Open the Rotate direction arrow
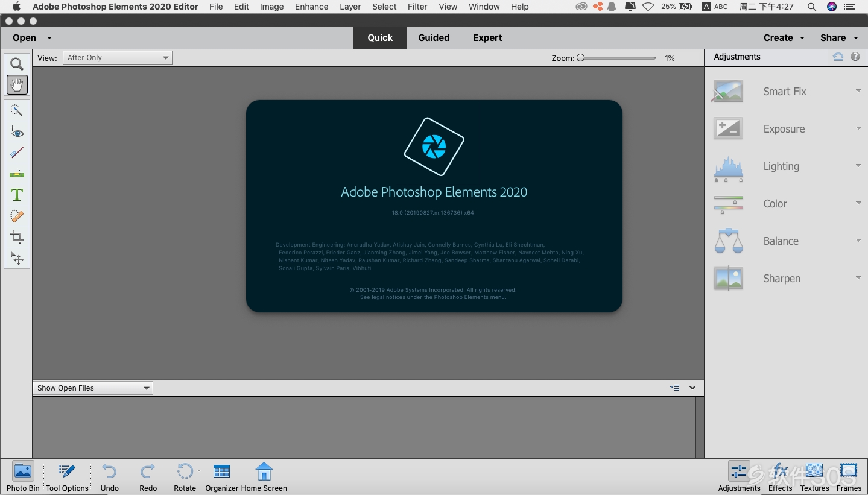 click(x=199, y=470)
